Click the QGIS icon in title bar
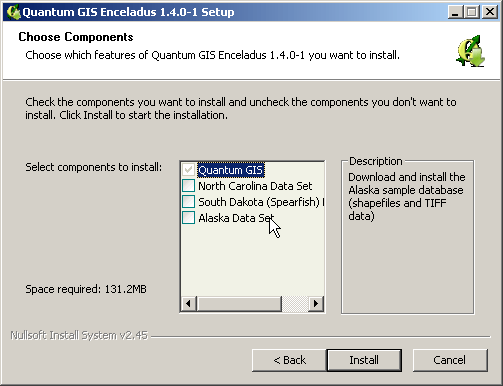 tap(13, 12)
